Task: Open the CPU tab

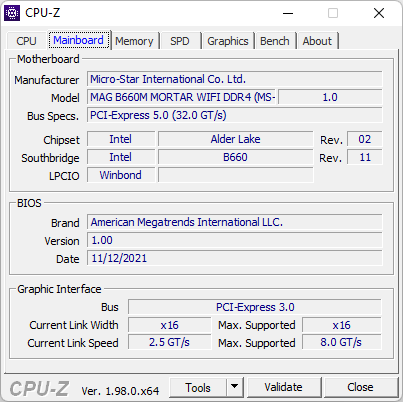Action: point(26,41)
